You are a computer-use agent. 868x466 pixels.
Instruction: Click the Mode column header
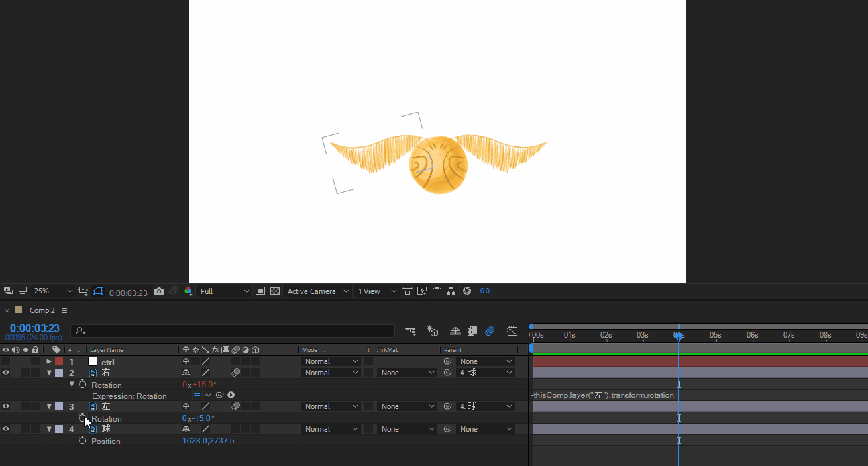309,350
